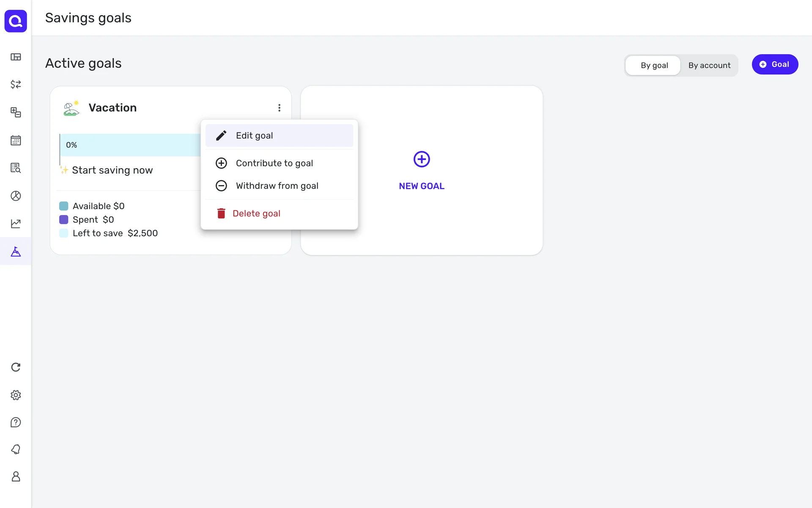Click the refresh icon in sidebar
This screenshot has width=812, height=508.
[x=16, y=367]
